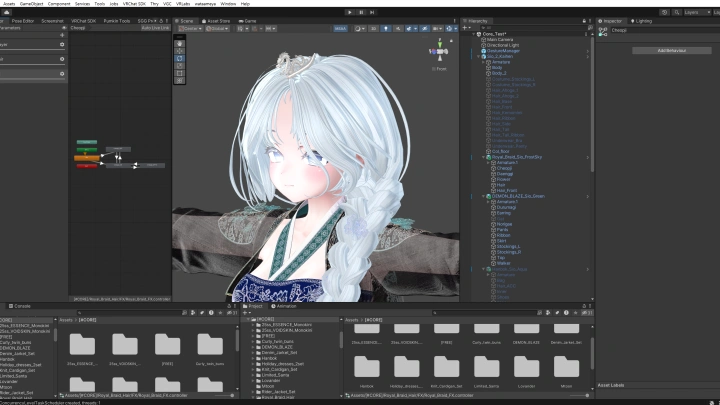The width and height of the screenshot is (720, 405).
Task: Open the VRChat SDK menu
Action: (134, 4)
